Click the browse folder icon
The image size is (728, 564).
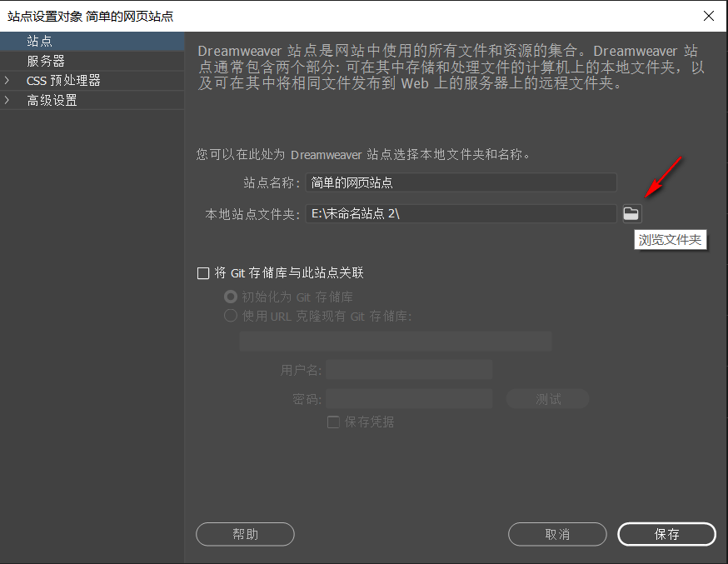631,213
